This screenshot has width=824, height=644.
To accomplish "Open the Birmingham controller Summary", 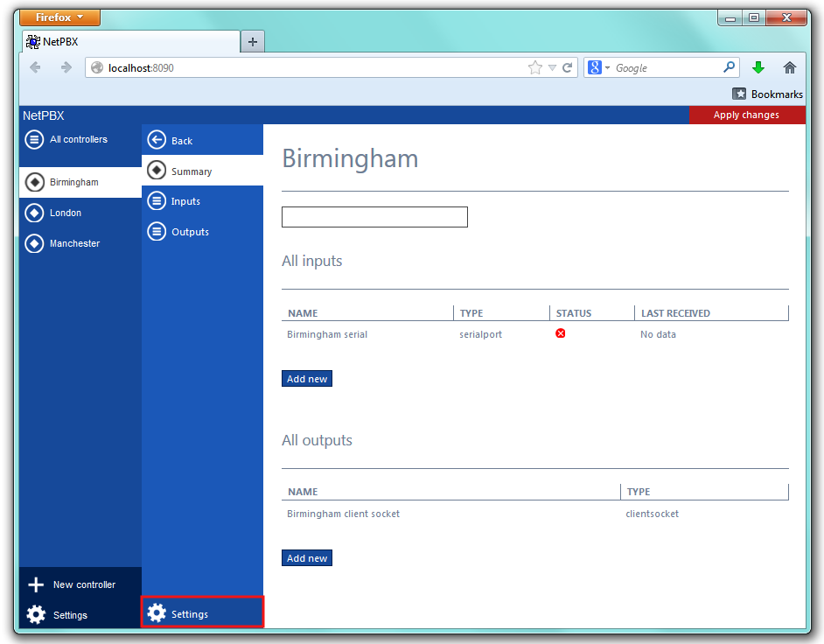I will click(x=191, y=171).
